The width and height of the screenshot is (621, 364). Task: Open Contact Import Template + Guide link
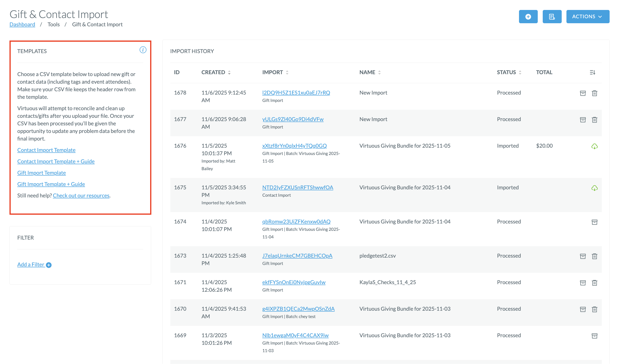click(56, 161)
